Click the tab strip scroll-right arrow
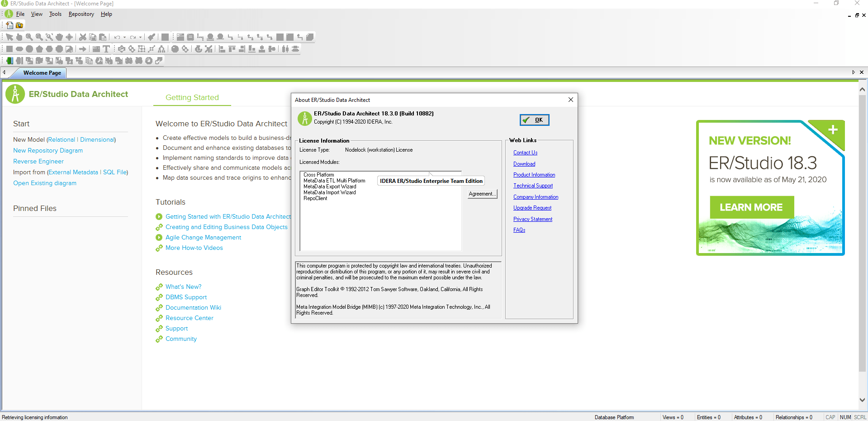The width and height of the screenshot is (868, 421). (x=854, y=72)
